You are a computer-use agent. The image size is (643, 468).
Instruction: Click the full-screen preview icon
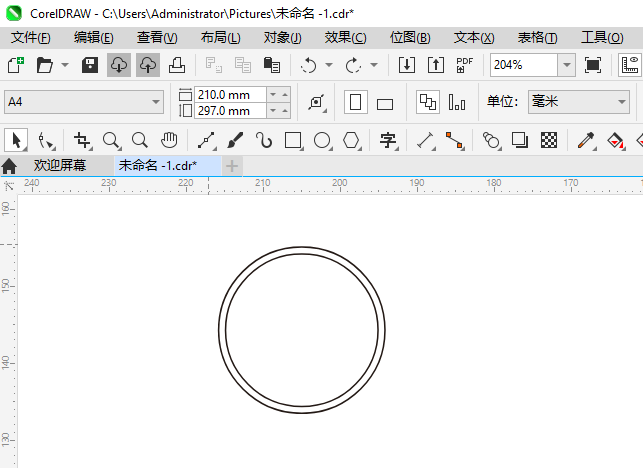[593, 65]
